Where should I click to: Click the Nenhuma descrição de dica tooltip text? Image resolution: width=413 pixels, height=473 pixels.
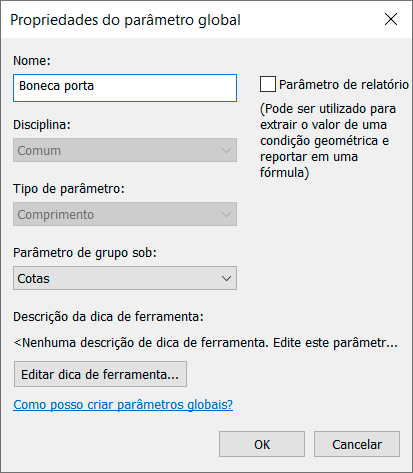pyautogui.click(x=206, y=342)
